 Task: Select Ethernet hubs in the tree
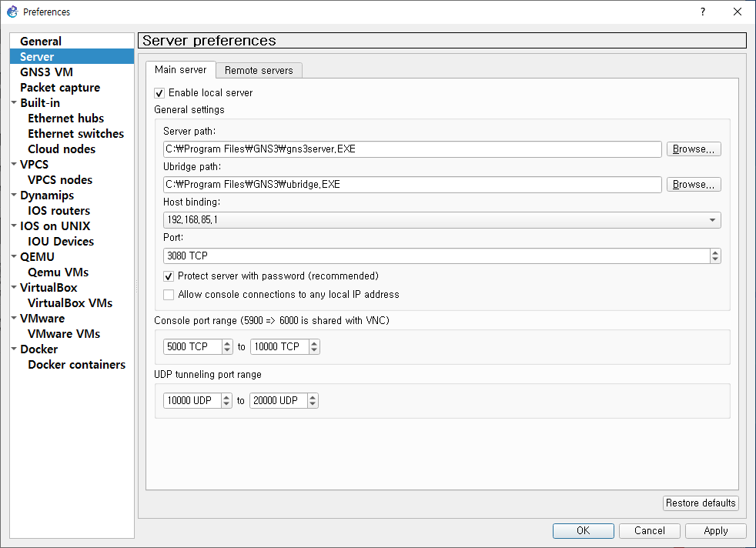tap(65, 119)
